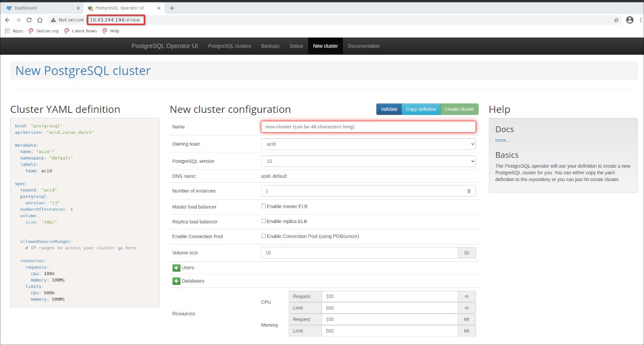The height and width of the screenshot is (345, 644).
Task: Add a database with the green plus icon
Action: 176,281
